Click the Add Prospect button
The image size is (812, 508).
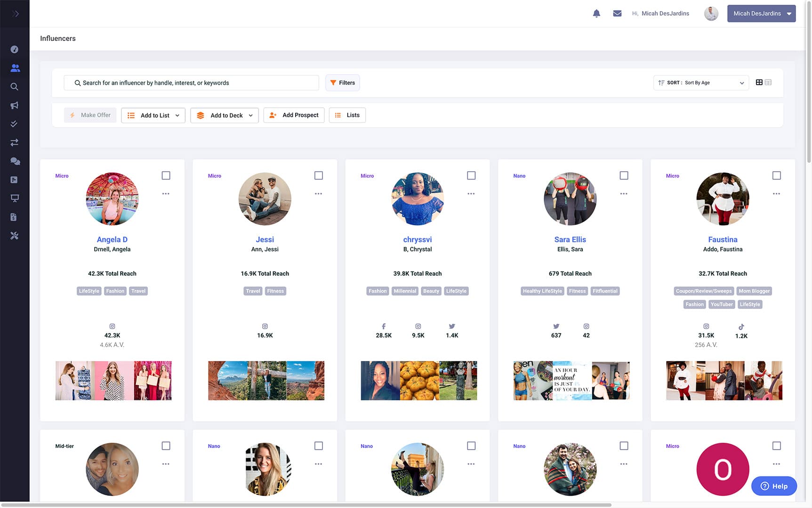coord(294,115)
